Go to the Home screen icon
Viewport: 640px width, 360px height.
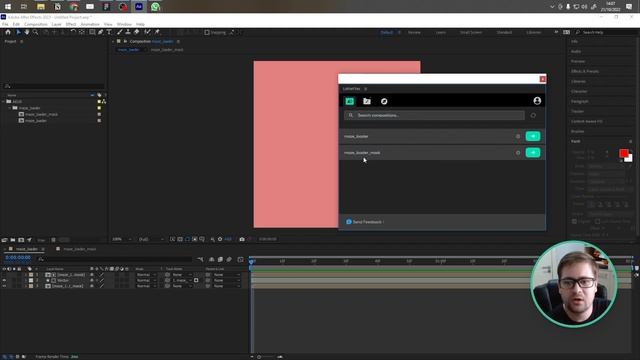[x=8, y=32]
